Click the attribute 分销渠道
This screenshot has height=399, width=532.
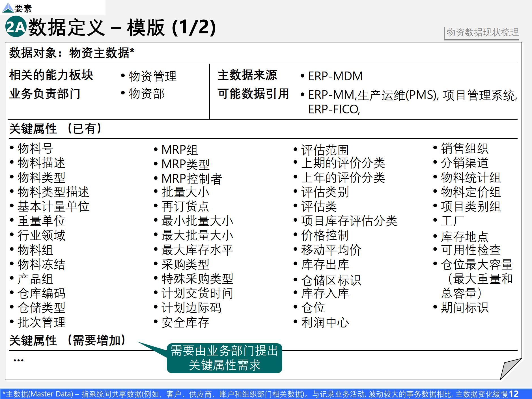pyautogui.click(x=465, y=163)
